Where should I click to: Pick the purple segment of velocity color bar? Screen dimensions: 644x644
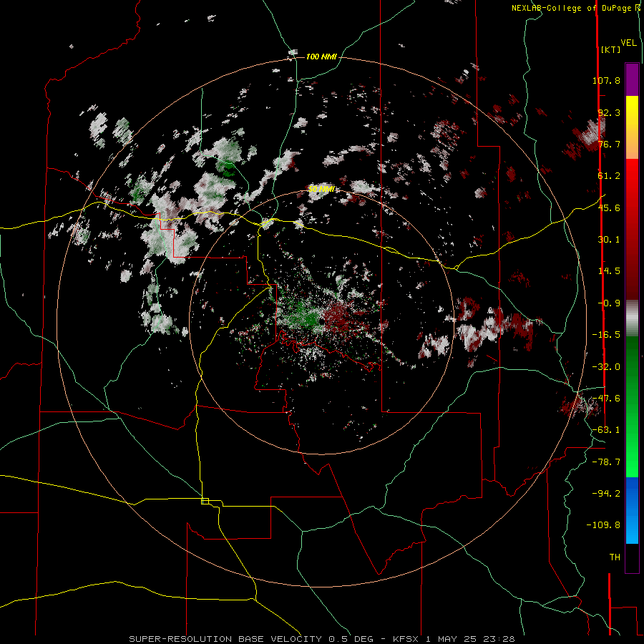[x=632, y=79]
